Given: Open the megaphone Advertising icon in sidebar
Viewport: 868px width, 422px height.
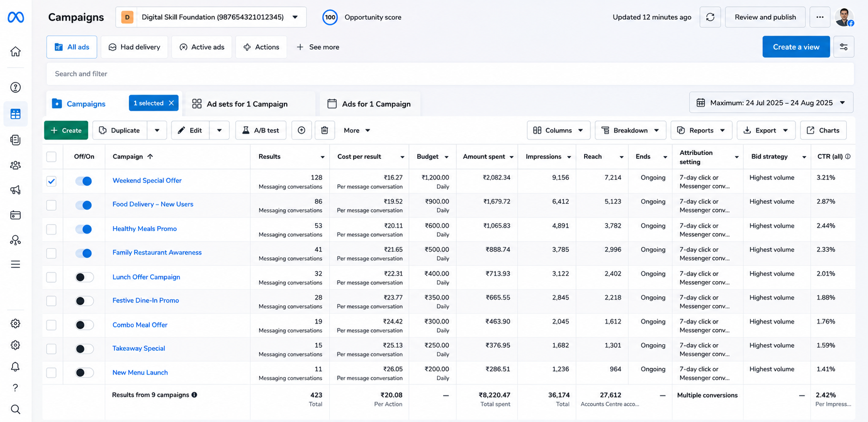Looking at the screenshot, I should pos(15,190).
